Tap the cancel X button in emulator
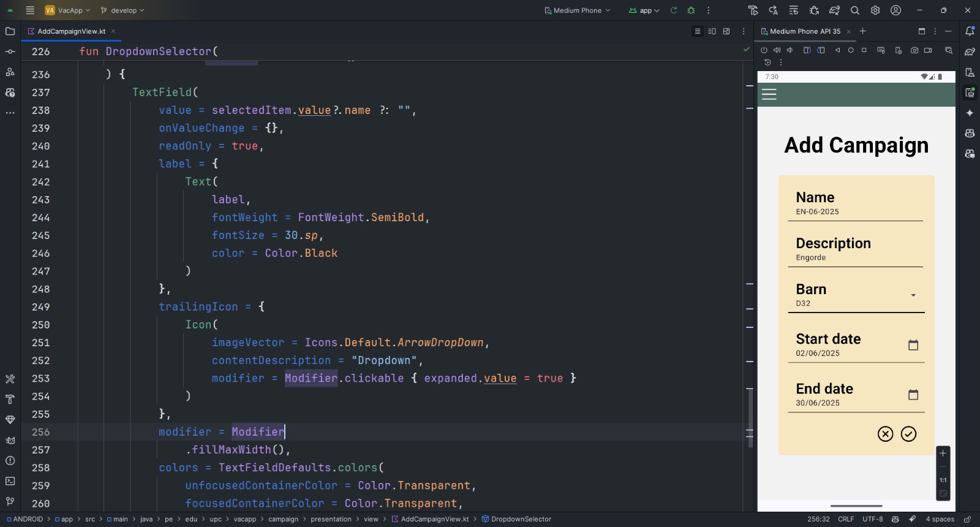The image size is (980, 527). tap(885, 434)
